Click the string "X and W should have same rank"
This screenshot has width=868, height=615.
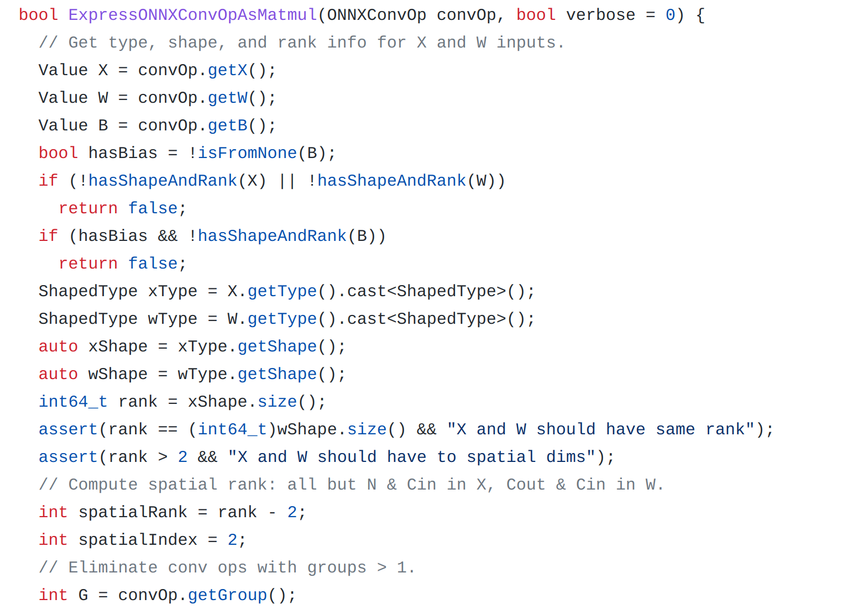pos(601,429)
